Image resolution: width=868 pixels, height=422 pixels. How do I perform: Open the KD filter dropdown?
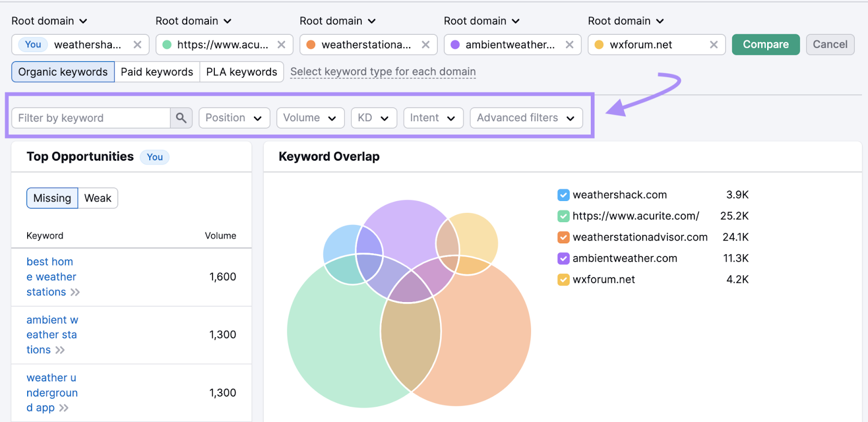click(x=374, y=118)
